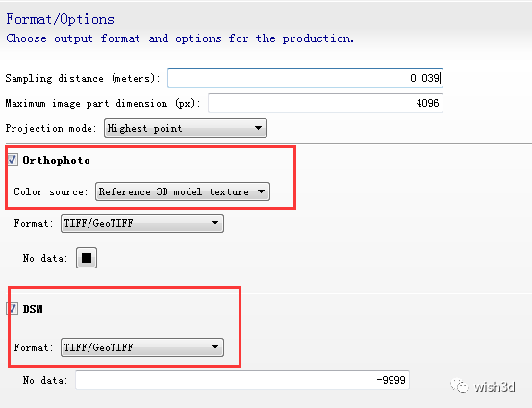This screenshot has height=408, width=532.
Task: Toggle the Orthophoto checkbox
Action: point(13,160)
